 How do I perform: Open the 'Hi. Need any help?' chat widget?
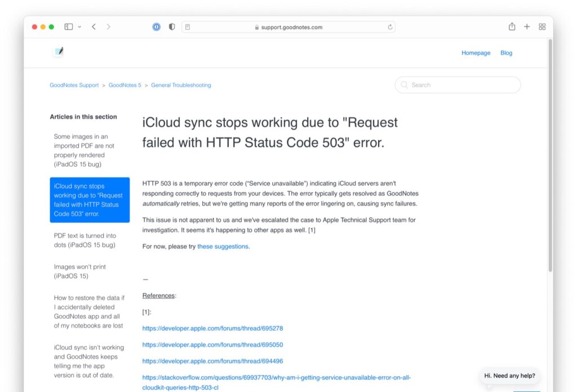509,375
